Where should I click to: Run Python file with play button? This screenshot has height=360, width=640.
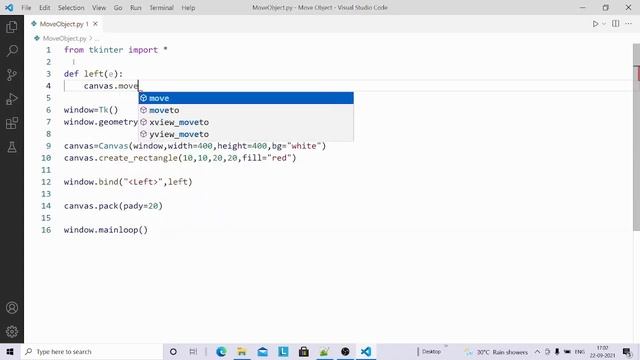(595, 24)
